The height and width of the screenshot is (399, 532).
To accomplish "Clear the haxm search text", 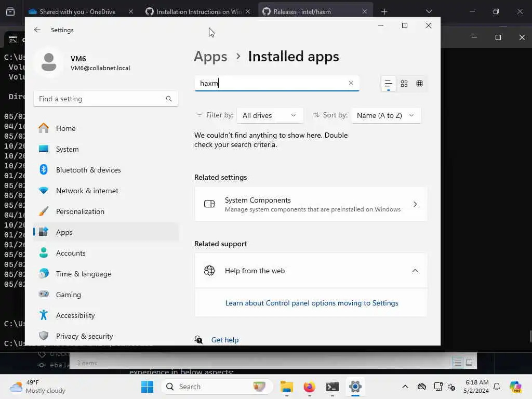I will (x=351, y=83).
